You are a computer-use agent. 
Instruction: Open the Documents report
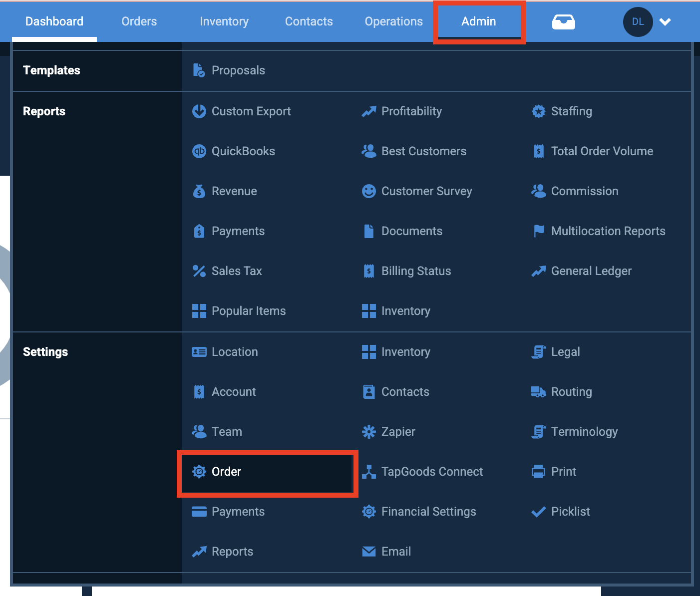pos(412,231)
